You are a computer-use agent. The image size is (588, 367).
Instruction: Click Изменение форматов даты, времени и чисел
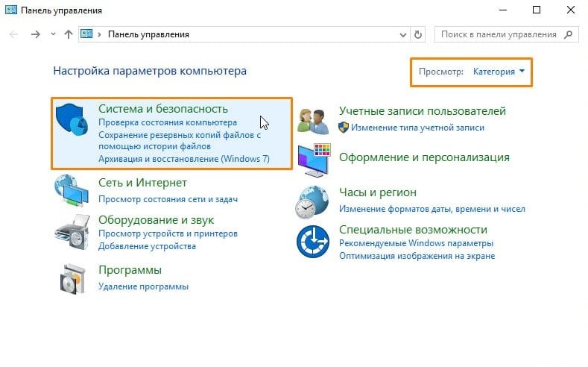tap(432, 209)
